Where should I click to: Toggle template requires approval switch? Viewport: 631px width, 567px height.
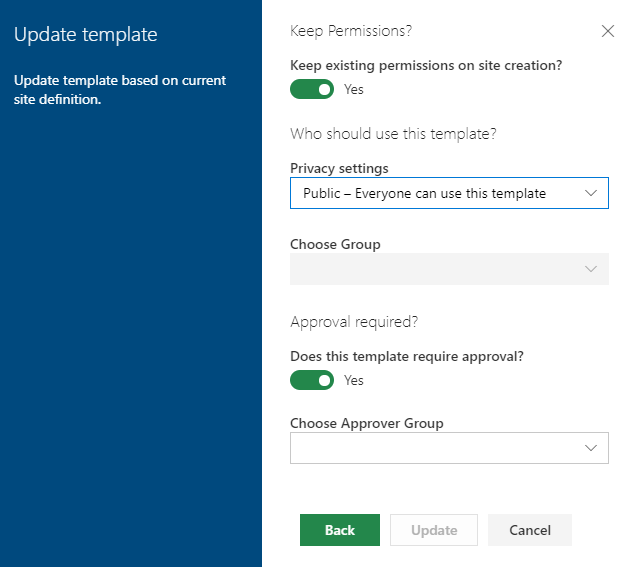[x=312, y=380]
